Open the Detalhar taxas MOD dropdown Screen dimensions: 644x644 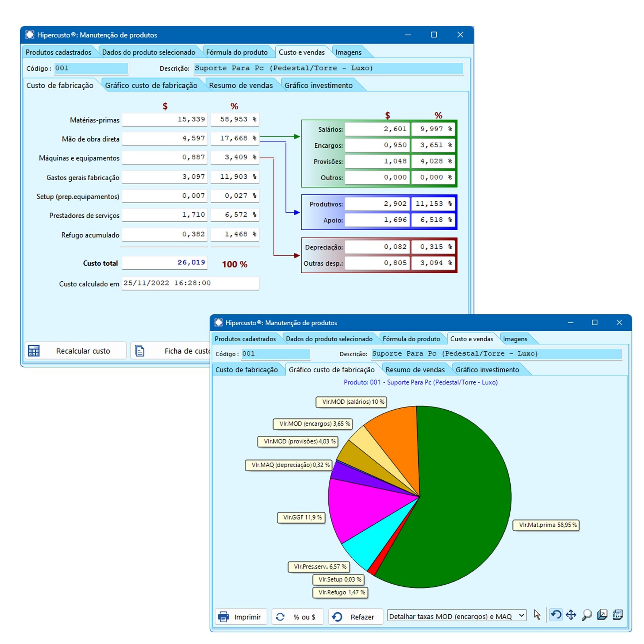click(x=521, y=615)
